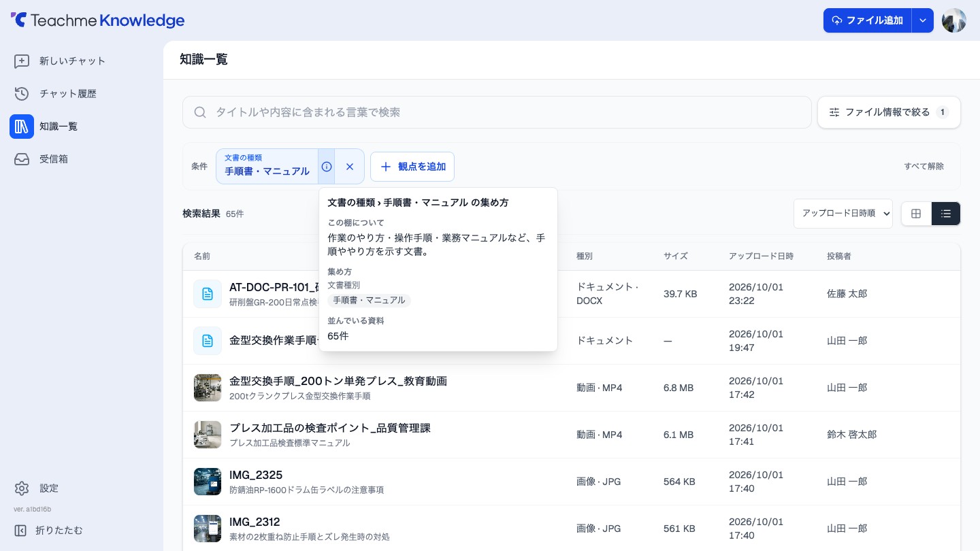Click the 手順書・マニュアル filter chip label
Screen dimensions: 980x551
pos(267,167)
